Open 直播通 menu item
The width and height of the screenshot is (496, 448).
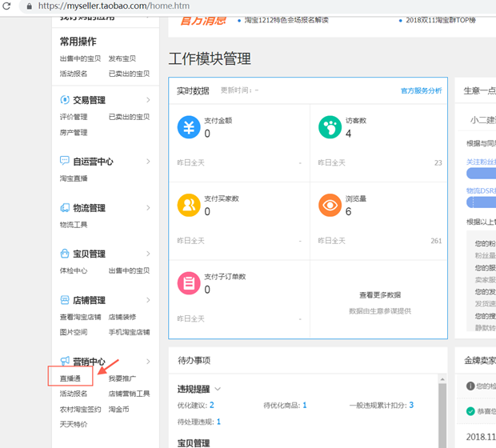[70, 378]
